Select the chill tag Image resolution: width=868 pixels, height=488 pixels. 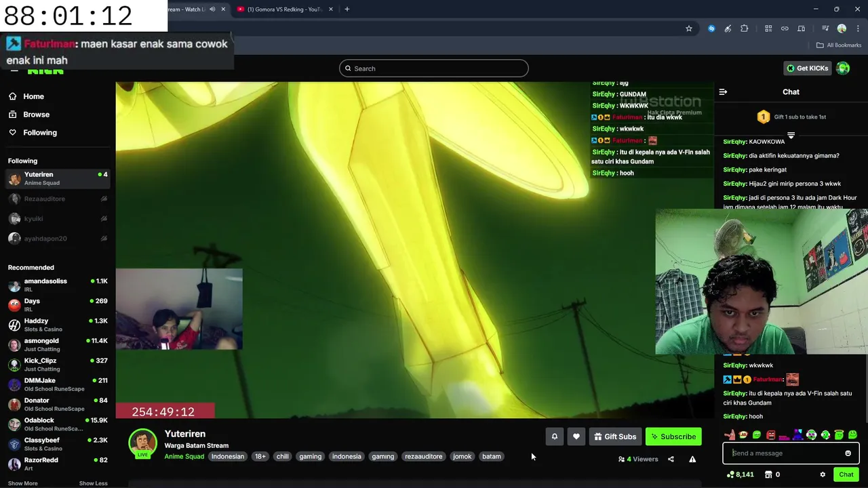point(283,456)
